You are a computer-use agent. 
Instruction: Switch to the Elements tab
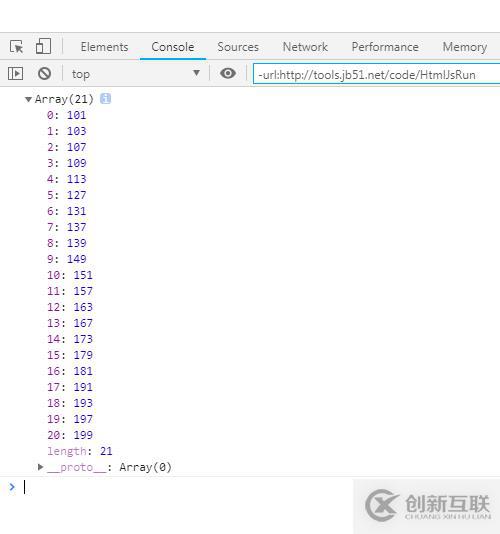pyautogui.click(x=104, y=47)
